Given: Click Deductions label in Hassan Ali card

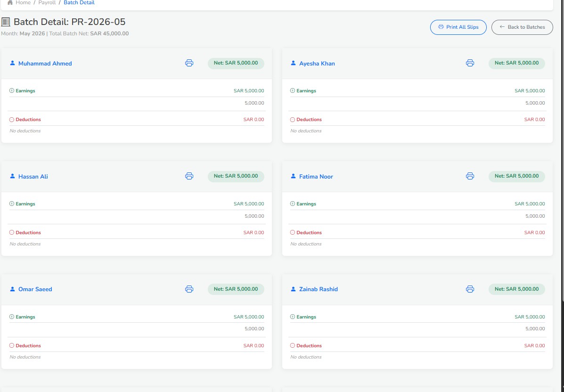Looking at the screenshot, I should coord(28,233).
